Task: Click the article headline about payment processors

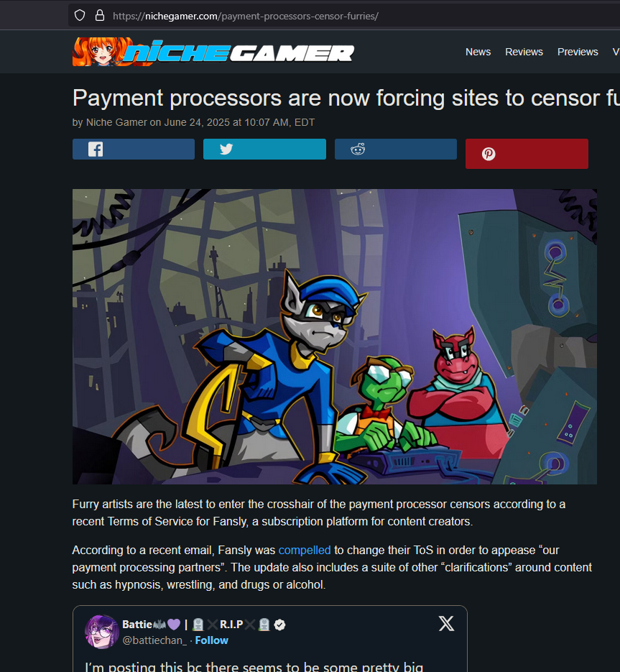Action: (x=346, y=98)
